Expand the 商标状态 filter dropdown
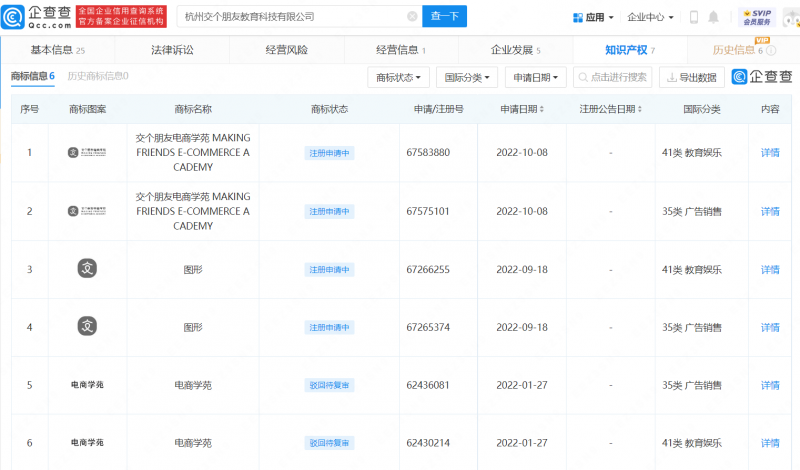This screenshot has width=800, height=470. point(400,77)
